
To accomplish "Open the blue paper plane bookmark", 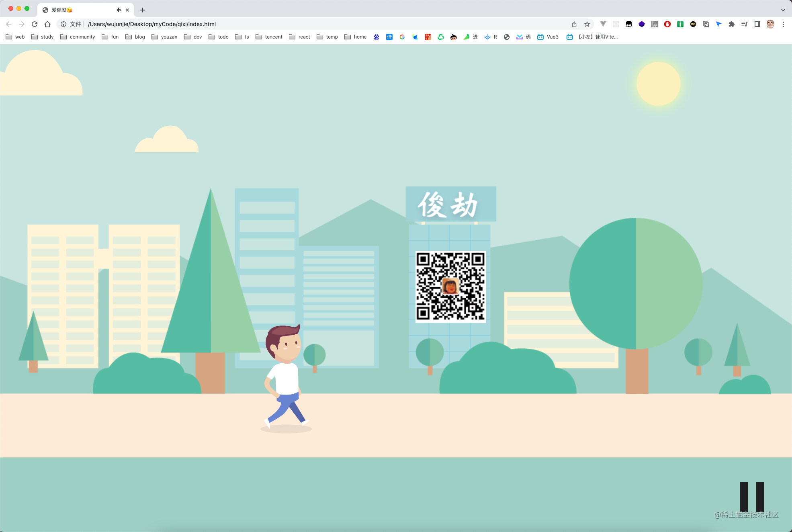I will click(415, 37).
